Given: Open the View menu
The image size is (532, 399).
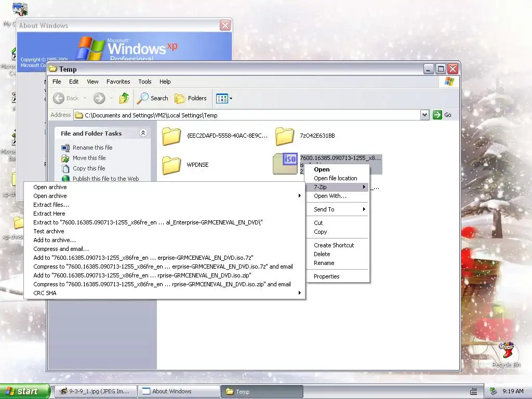Looking at the screenshot, I should click(x=92, y=82).
